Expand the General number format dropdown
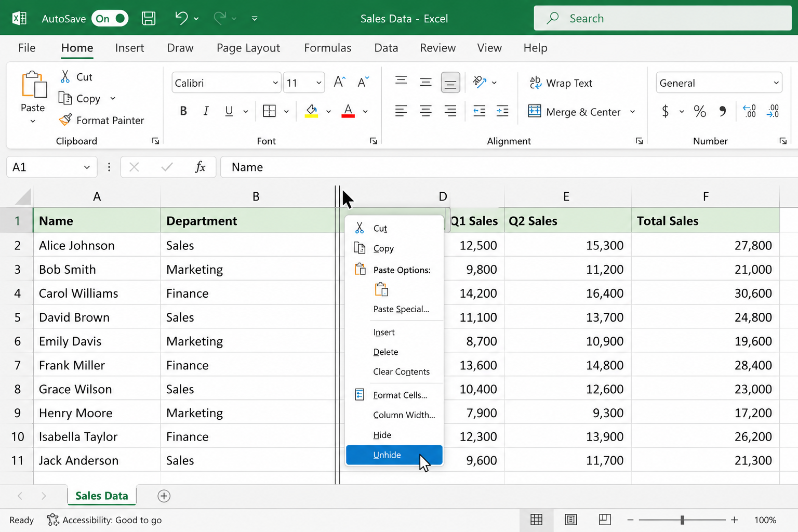This screenshot has width=798, height=532. click(776, 83)
